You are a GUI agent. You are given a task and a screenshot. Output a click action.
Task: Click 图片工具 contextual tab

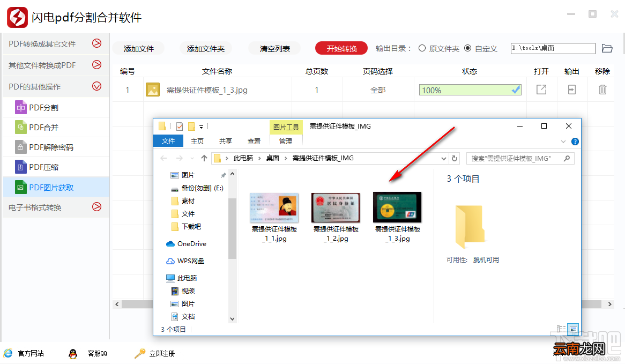point(286,127)
